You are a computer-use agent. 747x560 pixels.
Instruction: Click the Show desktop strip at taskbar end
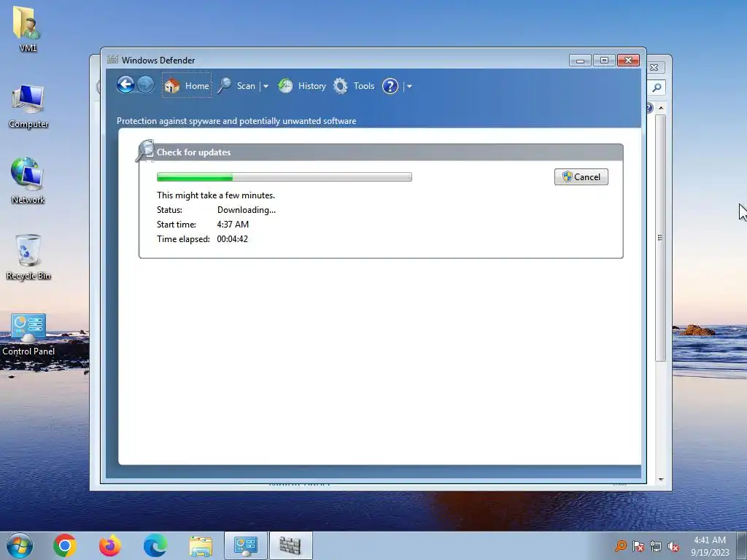coord(742,545)
